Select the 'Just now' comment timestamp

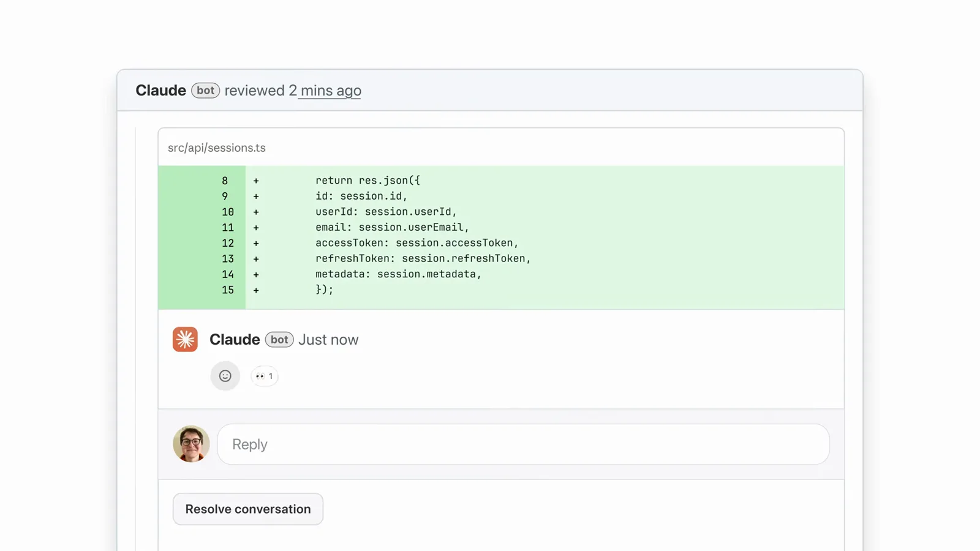(328, 340)
